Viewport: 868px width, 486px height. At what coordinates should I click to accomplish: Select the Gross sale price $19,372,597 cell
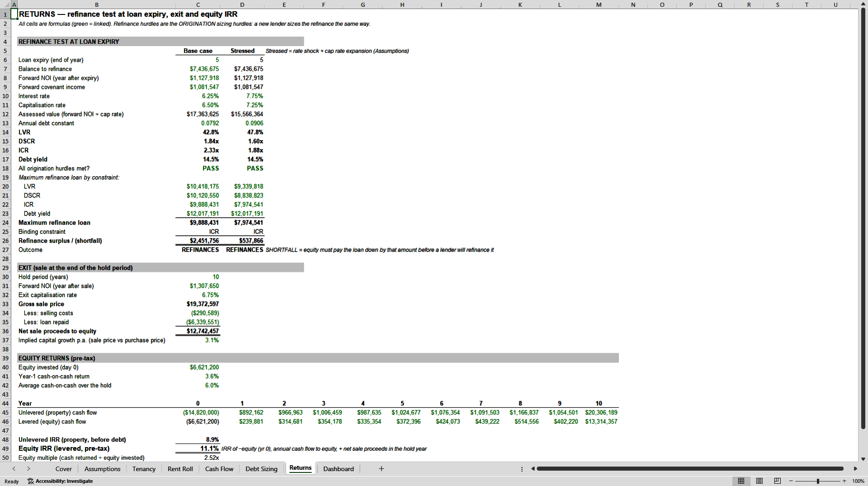(x=198, y=304)
